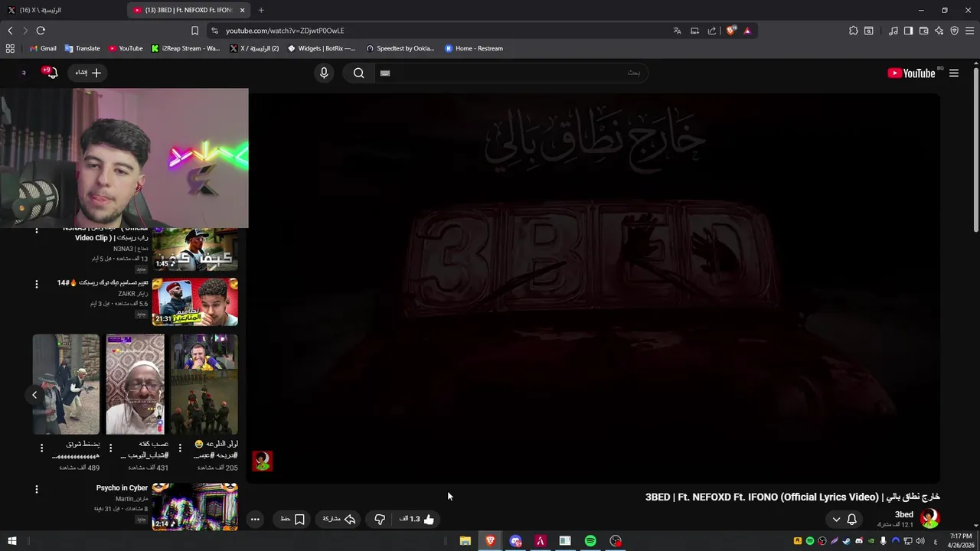This screenshot has height=551, width=980.
Task: Open browser extensions puzzle icon
Action: (853, 31)
